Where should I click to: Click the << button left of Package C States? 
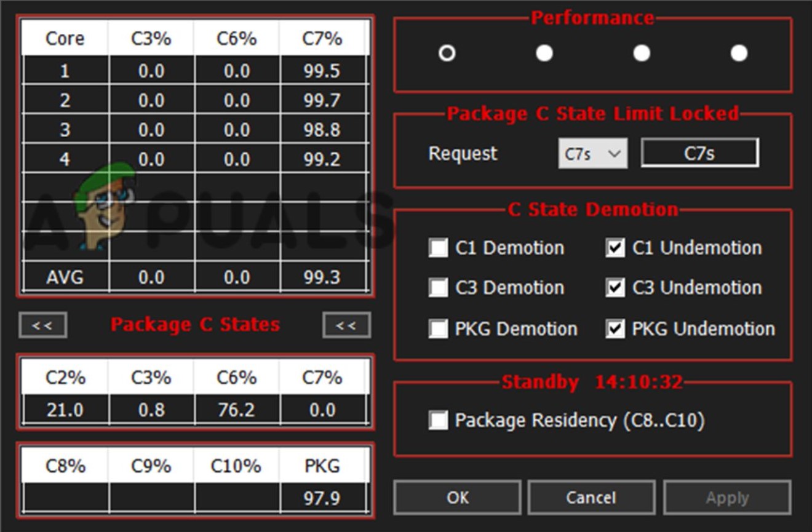[42, 325]
